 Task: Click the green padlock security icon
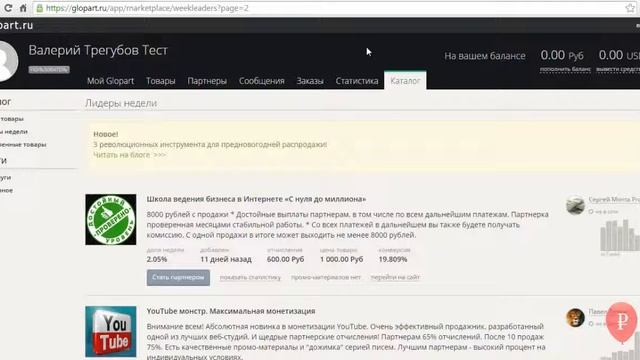40,8
